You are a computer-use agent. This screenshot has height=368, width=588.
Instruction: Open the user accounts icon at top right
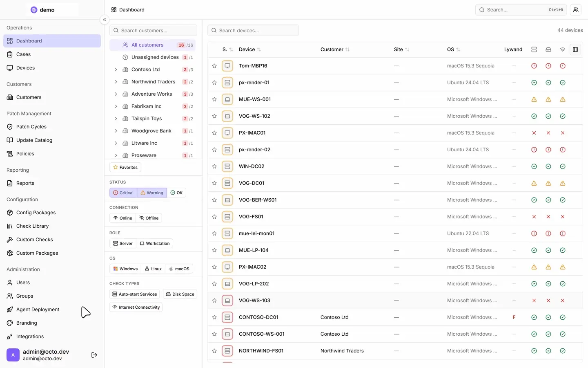[x=576, y=10]
